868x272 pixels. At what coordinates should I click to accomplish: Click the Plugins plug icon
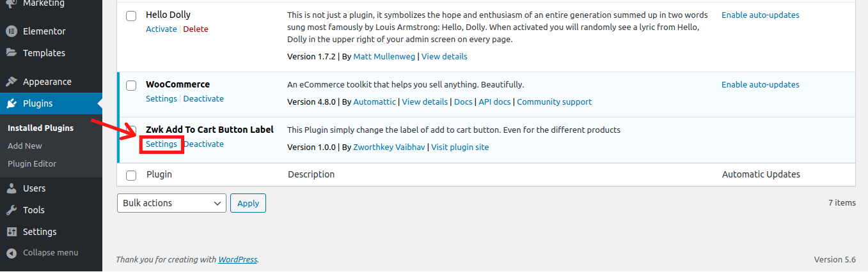(x=11, y=103)
